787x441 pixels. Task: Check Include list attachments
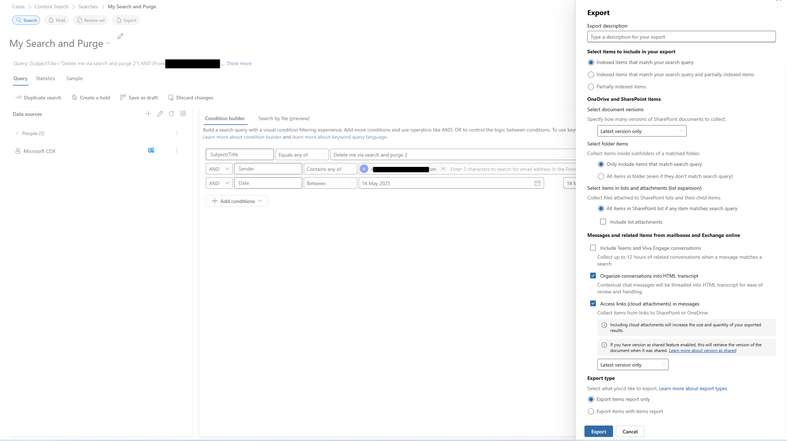[x=603, y=222]
